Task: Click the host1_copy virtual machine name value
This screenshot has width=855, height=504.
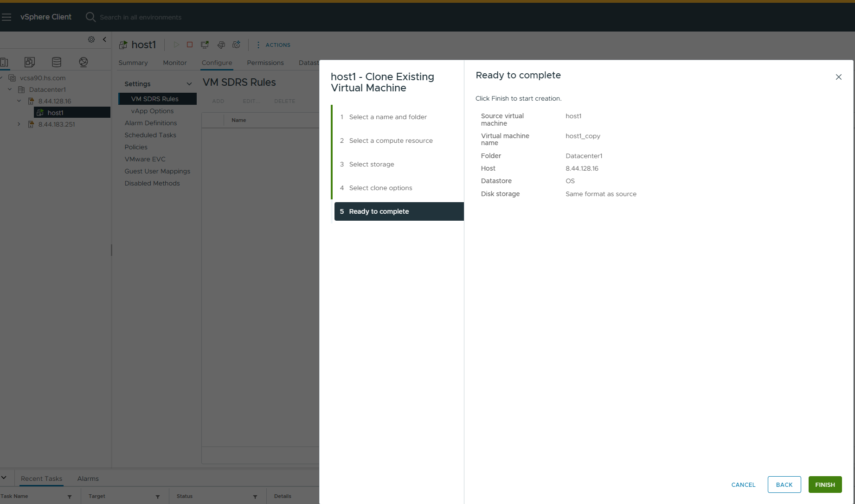Action: (x=583, y=136)
